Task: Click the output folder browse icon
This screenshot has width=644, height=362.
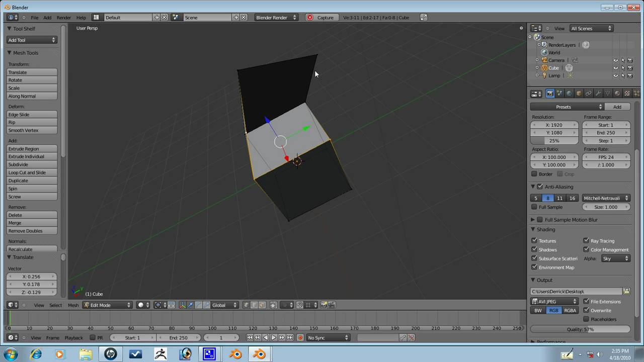Action: pyautogui.click(x=626, y=292)
